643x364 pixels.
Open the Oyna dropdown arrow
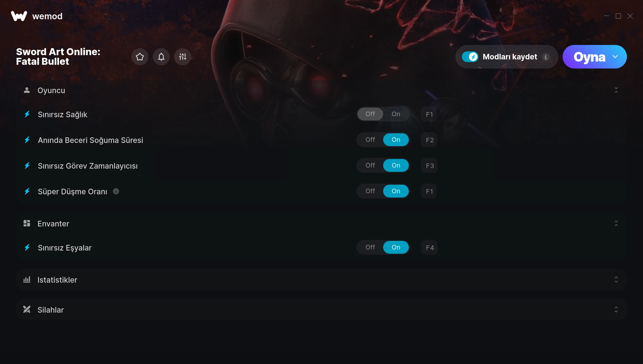(x=615, y=57)
